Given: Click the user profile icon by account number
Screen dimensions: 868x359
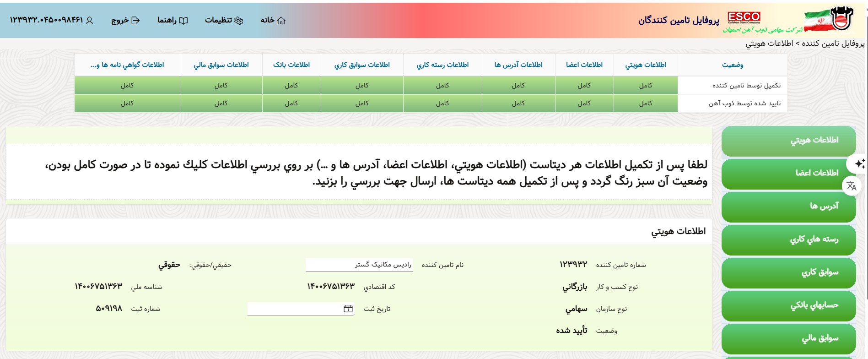Looking at the screenshot, I should point(90,21).
